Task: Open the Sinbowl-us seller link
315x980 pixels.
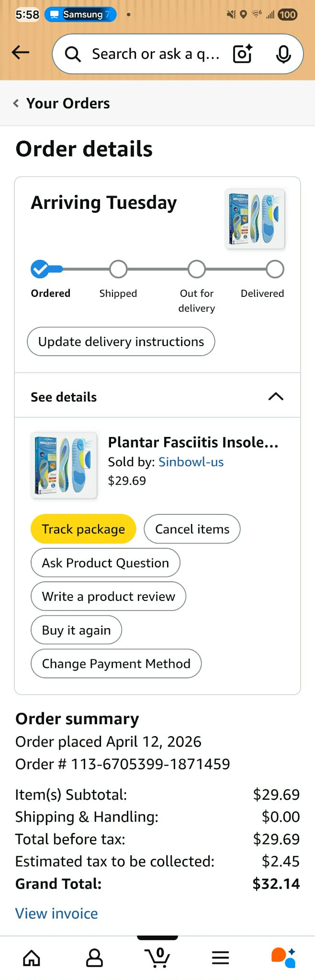Action: pyautogui.click(x=191, y=462)
